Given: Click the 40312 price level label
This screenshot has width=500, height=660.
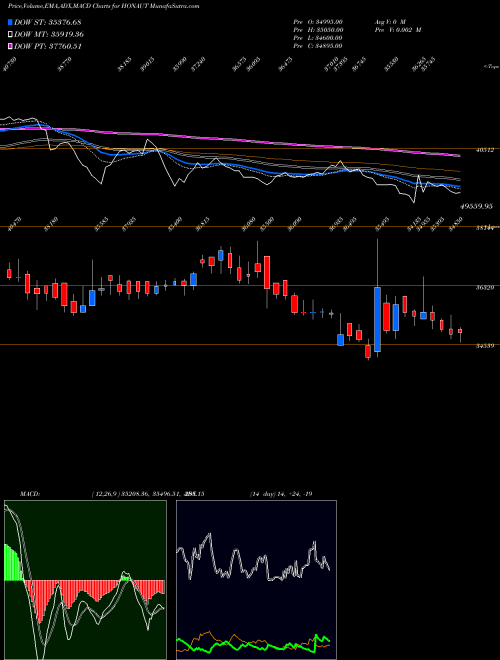Looking at the screenshot, I should (x=485, y=150).
